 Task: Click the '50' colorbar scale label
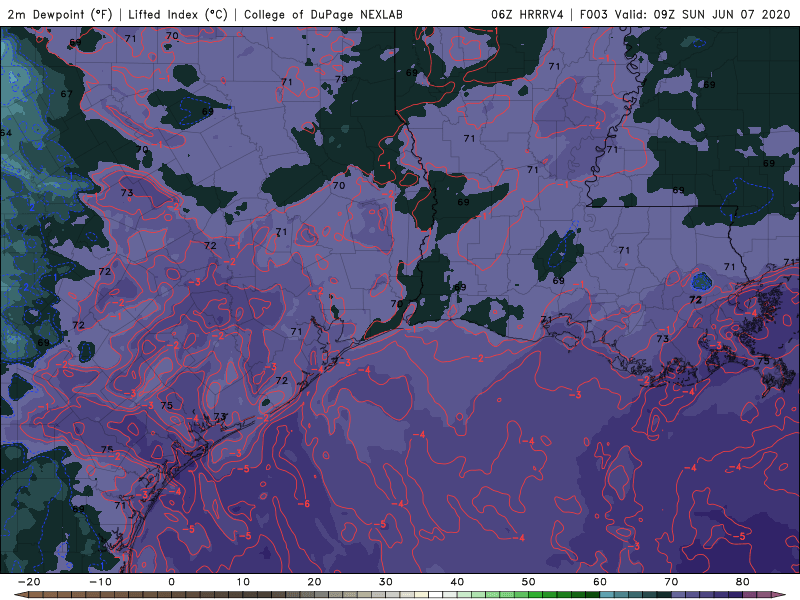pos(529,582)
